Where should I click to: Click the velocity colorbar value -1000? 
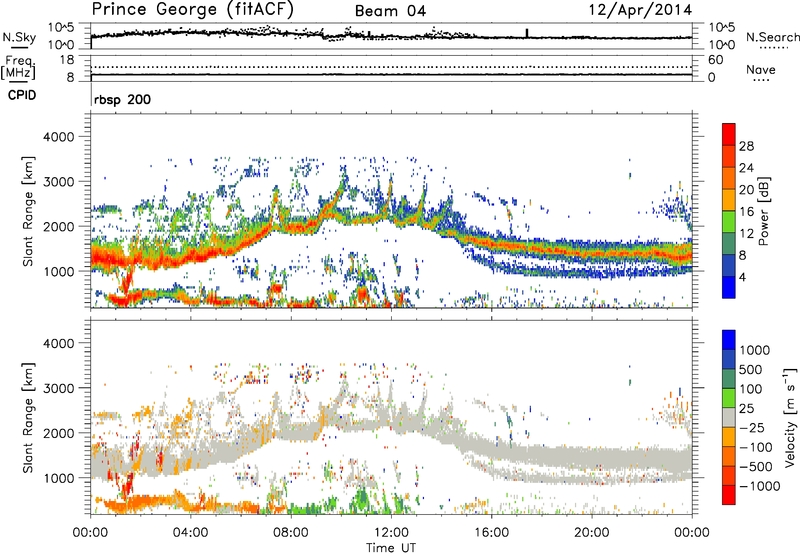(x=759, y=486)
